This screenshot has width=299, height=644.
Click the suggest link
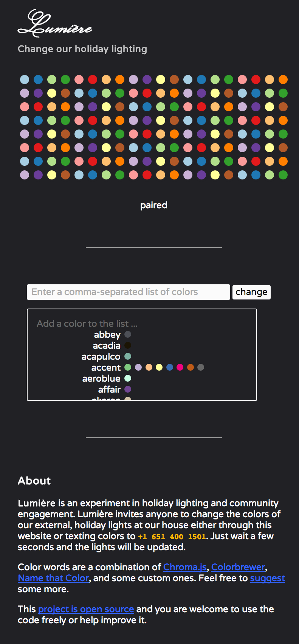click(x=268, y=578)
